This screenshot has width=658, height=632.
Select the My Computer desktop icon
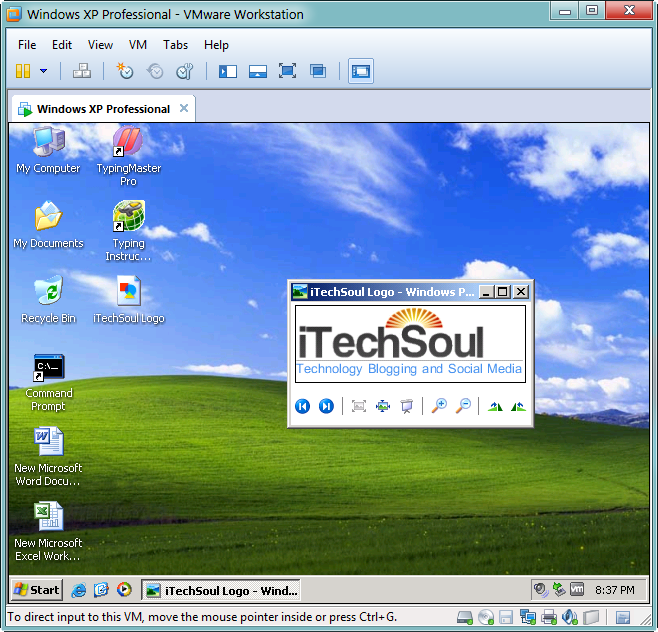click(x=48, y=150)
